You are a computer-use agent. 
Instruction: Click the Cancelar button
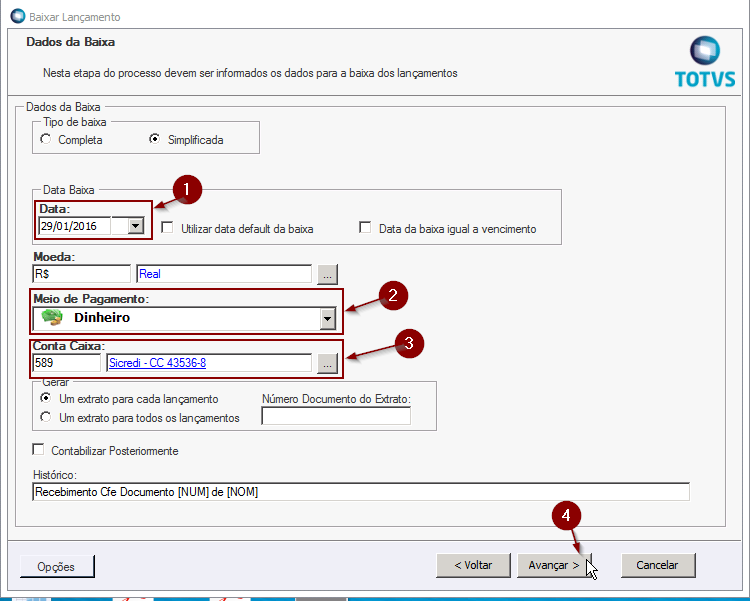[657, 565]
